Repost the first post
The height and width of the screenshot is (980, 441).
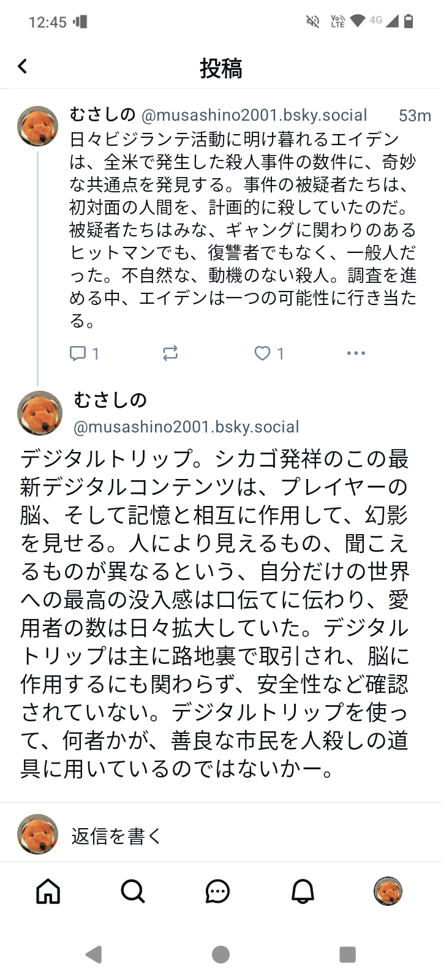[170, 353]
